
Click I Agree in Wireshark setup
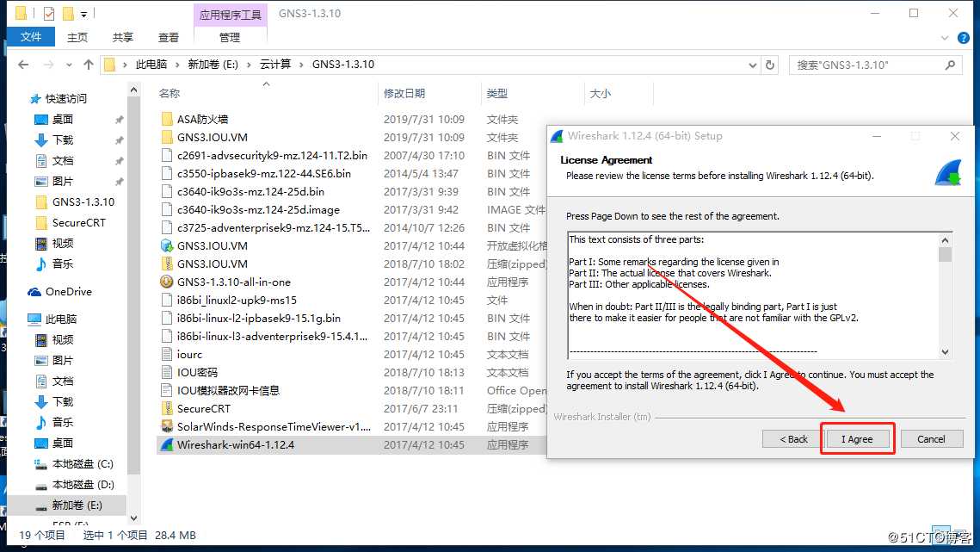tap(857, 439)
